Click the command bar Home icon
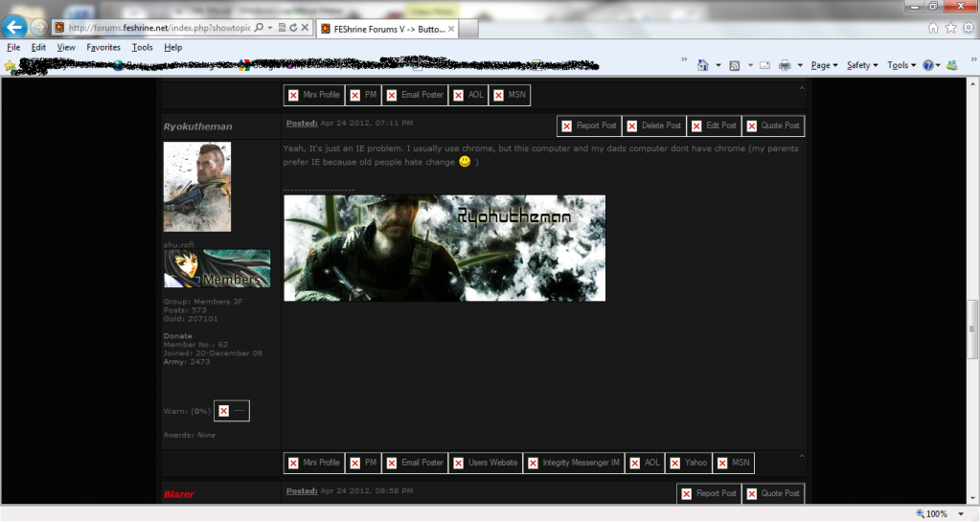 (703, 65)
